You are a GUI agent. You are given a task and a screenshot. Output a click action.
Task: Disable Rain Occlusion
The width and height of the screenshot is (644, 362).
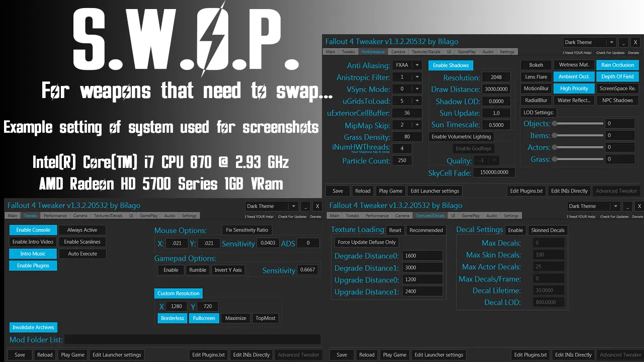point(617,65)
